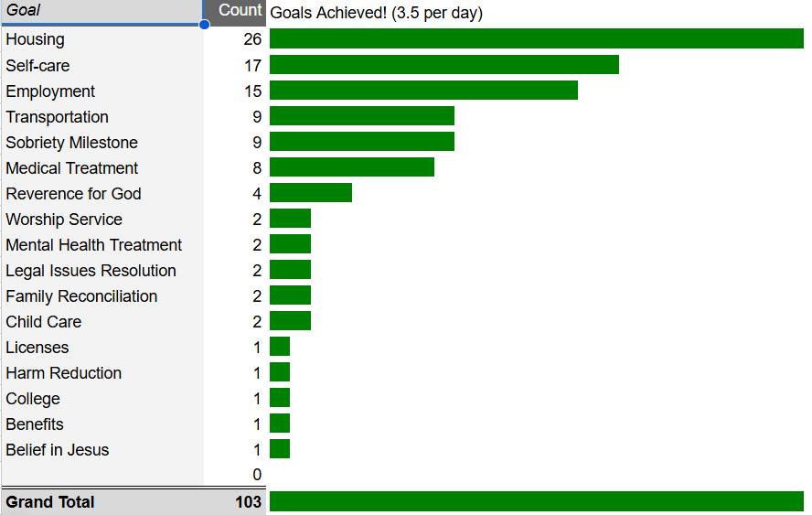
Task: Click the Transportation count value 9
Action: click(x=257, y=117)
